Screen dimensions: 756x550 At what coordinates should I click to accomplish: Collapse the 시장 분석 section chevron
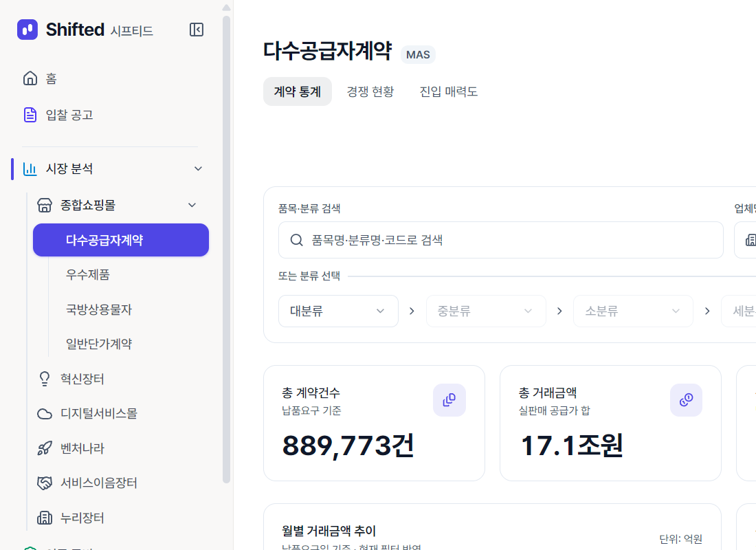point(198,168)
